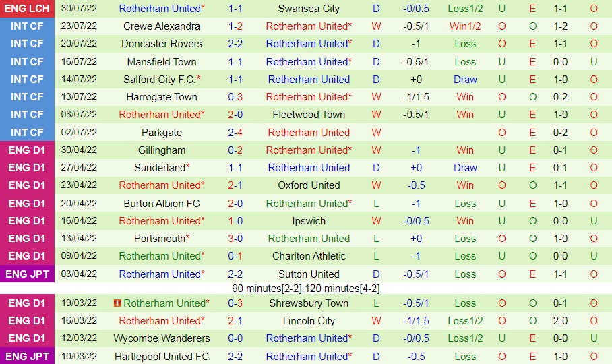This screenshot has width=612, height=364.
Task: Open the Oxford United team page
Action: coord(309,185)
